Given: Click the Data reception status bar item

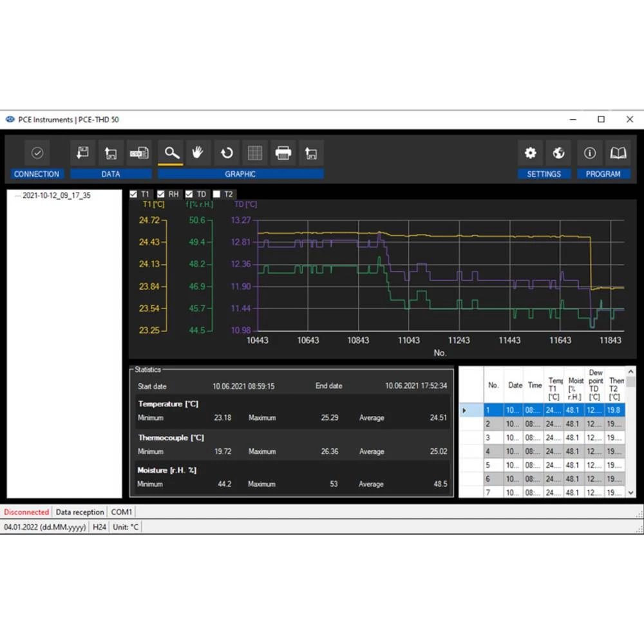Looking at the screenshot, I should pyautogui.click(x=79, y=512).
